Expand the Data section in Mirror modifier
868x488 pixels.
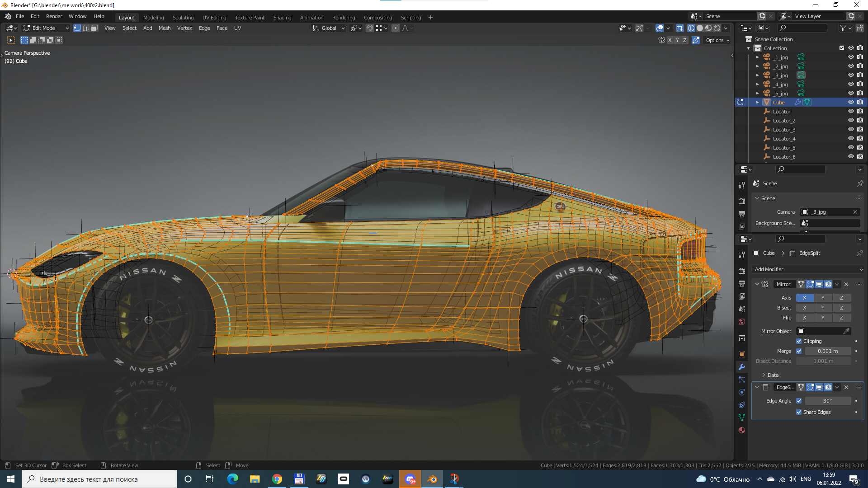point(764,375)
